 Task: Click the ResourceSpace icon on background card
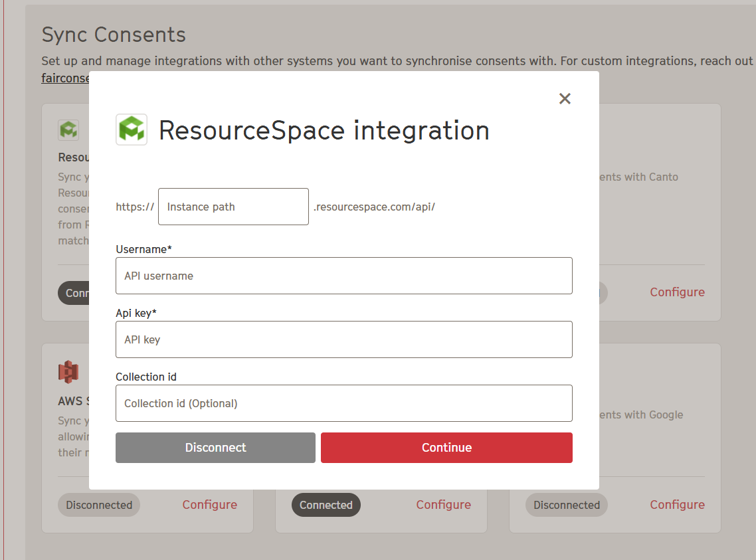(68, 130)
